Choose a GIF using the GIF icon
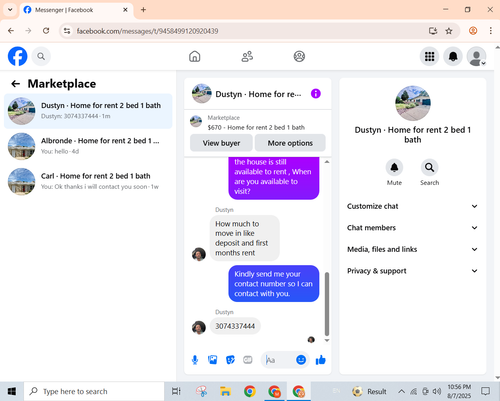 (x=248, y=360)
